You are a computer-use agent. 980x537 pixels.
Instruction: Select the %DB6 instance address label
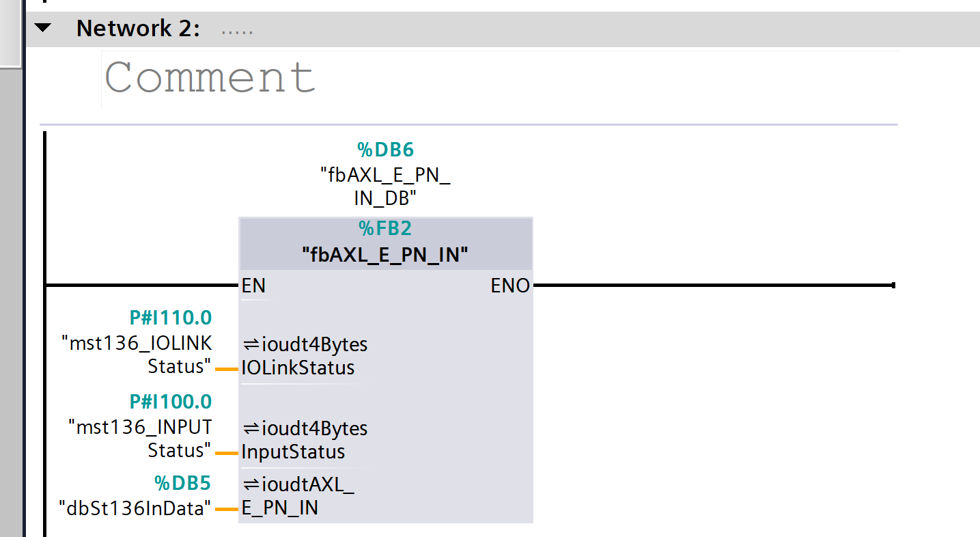coord(386,150)
